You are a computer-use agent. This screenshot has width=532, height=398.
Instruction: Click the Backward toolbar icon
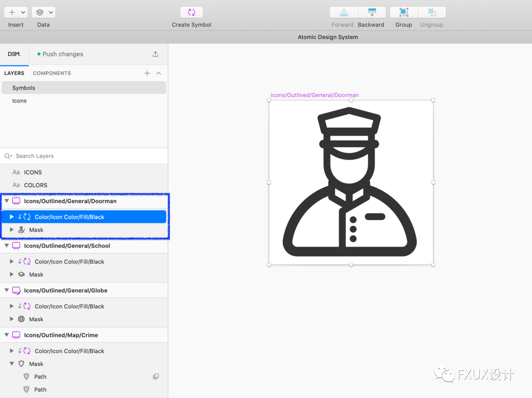tap(372, 12)
